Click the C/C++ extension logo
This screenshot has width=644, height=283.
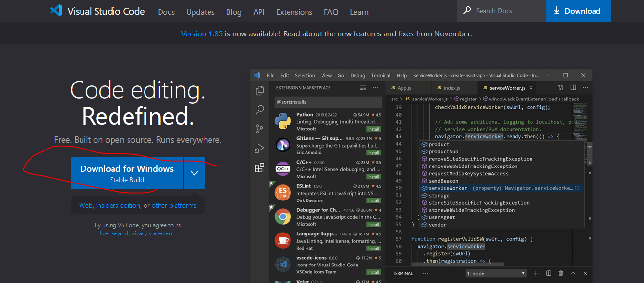point(283,168)
